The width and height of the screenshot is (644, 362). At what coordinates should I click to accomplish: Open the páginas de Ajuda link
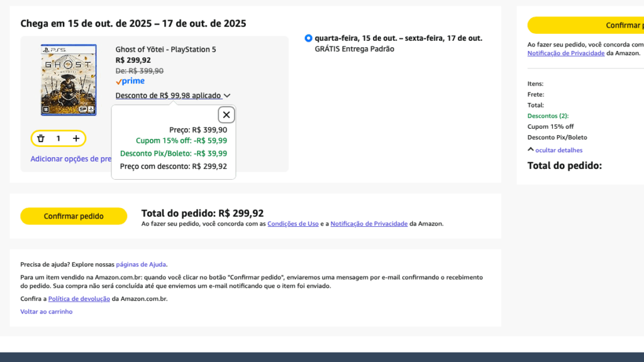click(141, 265)
